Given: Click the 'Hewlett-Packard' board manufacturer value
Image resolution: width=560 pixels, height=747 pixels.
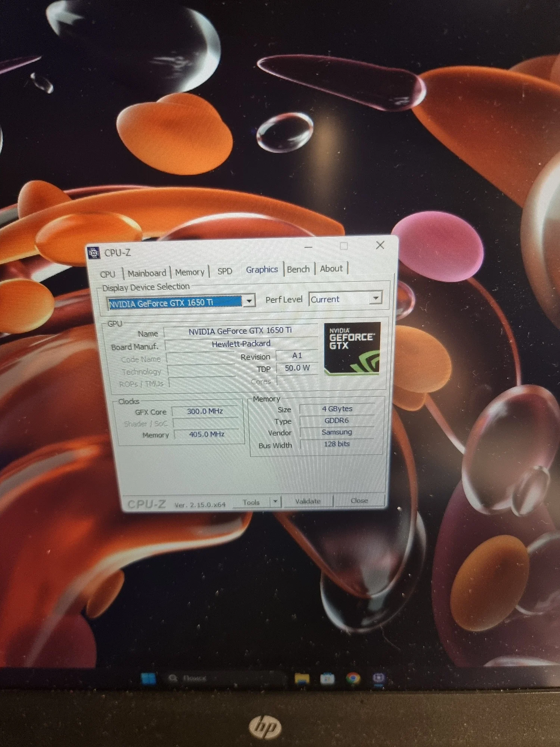Looking at the screenshot, I should pyautogui.click(x=241, y=344).
